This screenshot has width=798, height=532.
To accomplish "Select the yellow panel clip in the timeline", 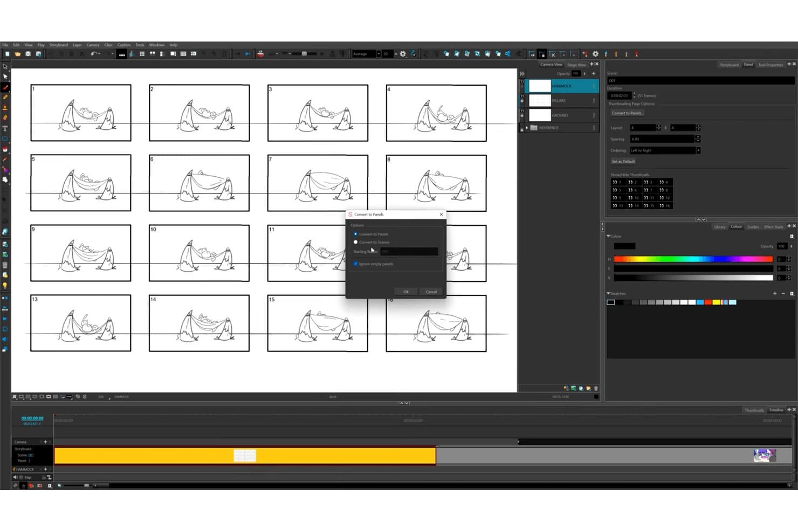I will click(x=245, y=455).
